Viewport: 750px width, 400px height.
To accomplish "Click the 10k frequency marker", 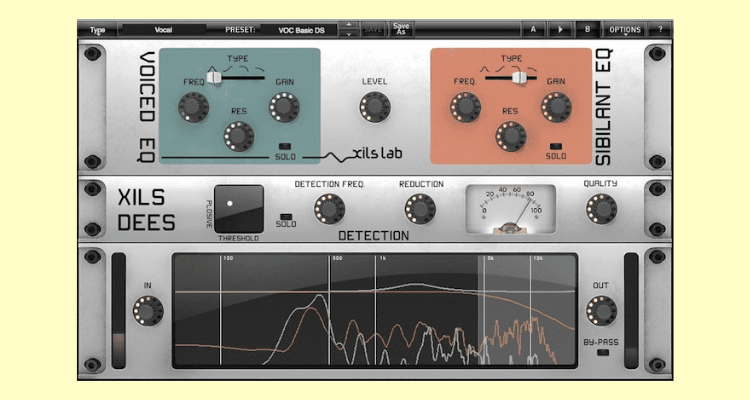I will (538, 258).
